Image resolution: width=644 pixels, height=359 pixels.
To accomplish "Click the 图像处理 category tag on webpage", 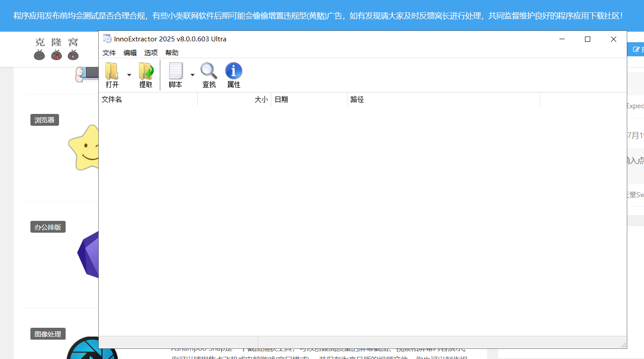I will point(48,334).
